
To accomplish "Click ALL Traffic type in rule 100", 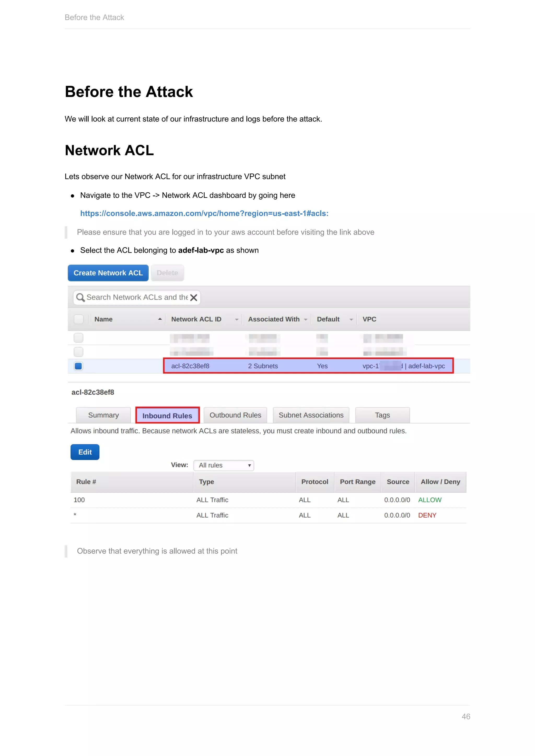I will tap(212, 500).
